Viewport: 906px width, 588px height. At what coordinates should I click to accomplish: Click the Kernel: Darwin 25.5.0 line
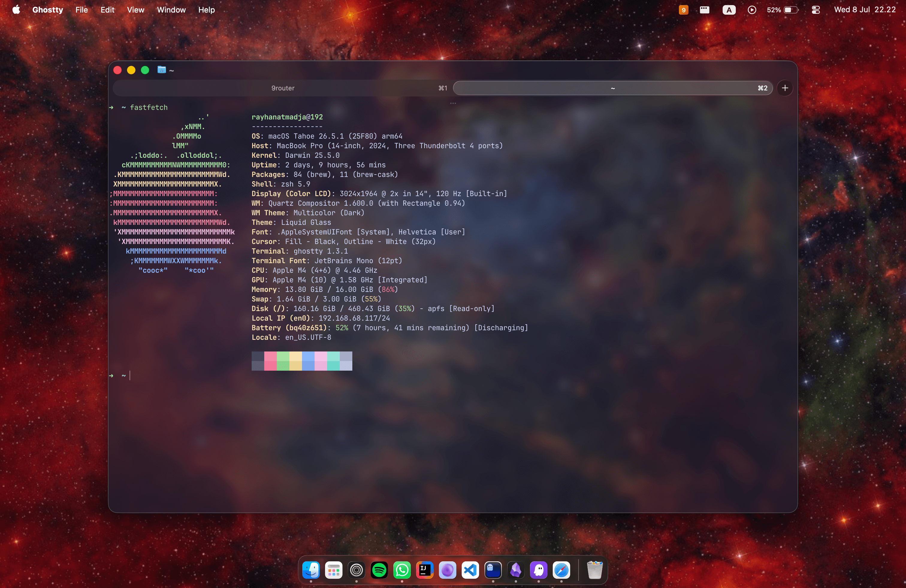(x=295, y=155)
